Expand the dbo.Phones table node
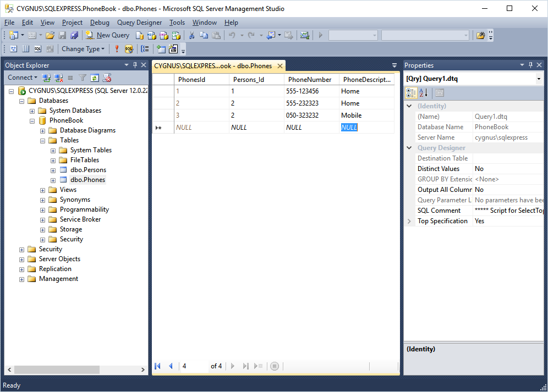 click(53, 180)
